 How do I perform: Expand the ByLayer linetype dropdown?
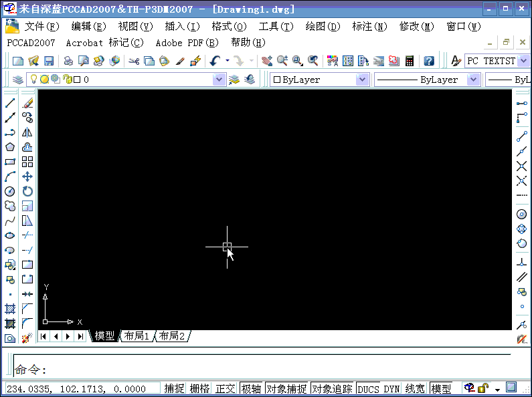point(473,80)
